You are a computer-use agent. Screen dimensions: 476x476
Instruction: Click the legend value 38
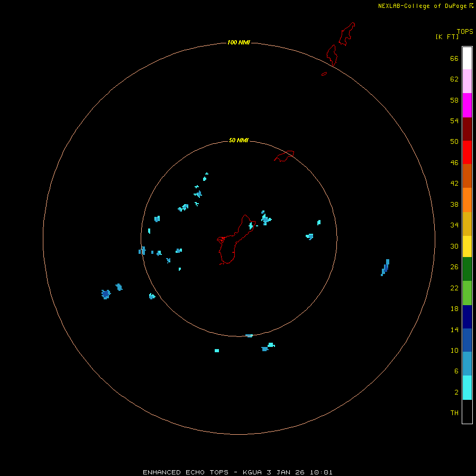[454, 205]
